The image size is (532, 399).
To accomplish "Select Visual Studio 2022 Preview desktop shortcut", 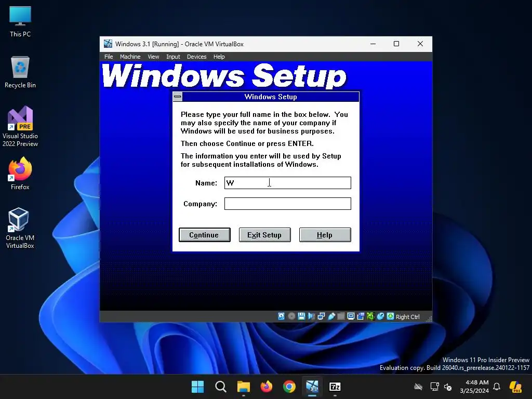I will pos(20,126).
